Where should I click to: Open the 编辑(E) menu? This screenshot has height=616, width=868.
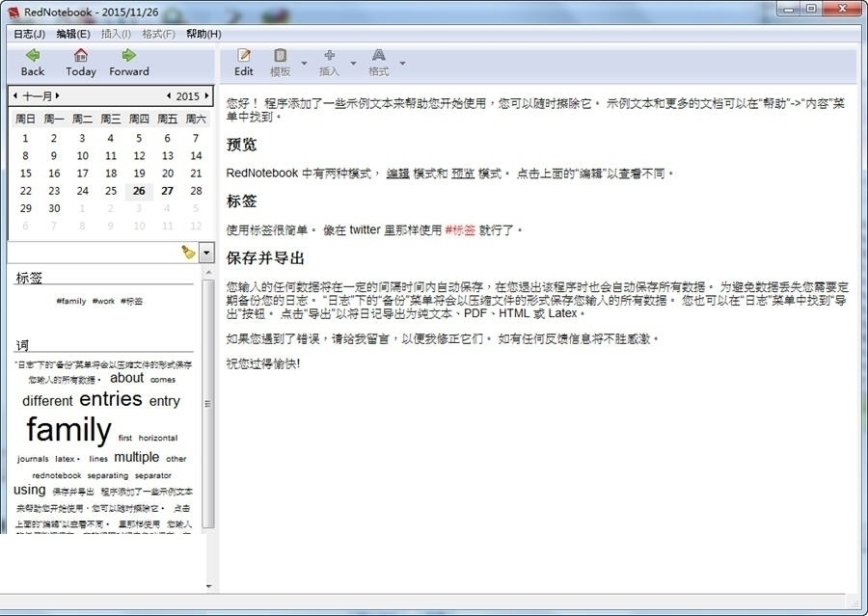pos(73,35)
